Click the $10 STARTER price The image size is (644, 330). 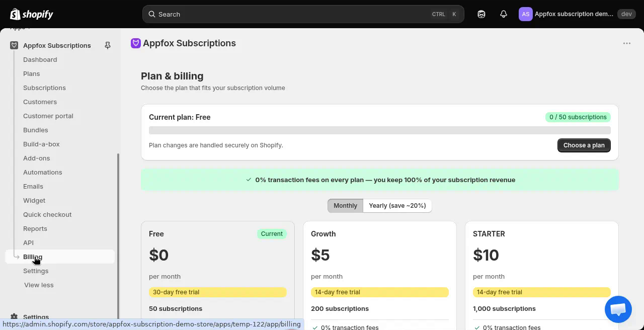[486, 255]
